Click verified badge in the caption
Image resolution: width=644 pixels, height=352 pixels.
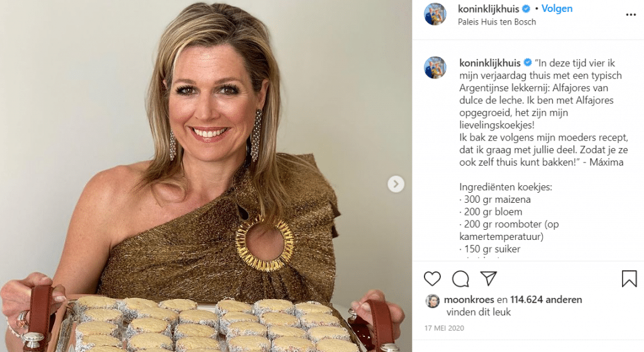(x=528, y=62)
